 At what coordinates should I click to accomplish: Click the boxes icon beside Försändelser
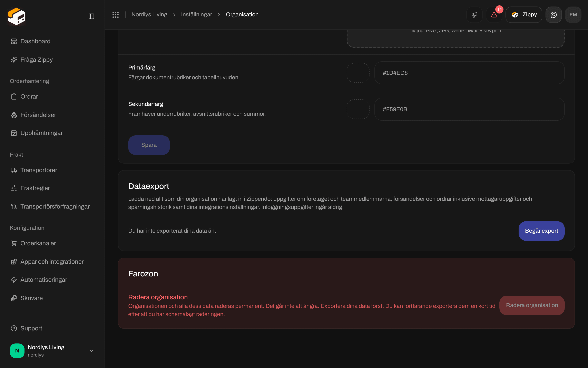(14, 115)
